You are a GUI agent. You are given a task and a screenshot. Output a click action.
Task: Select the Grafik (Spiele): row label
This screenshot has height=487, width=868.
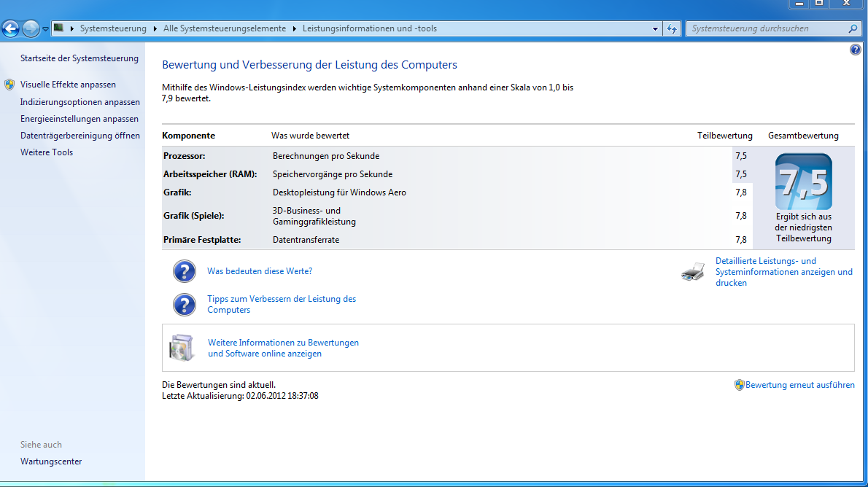(194, 216)
